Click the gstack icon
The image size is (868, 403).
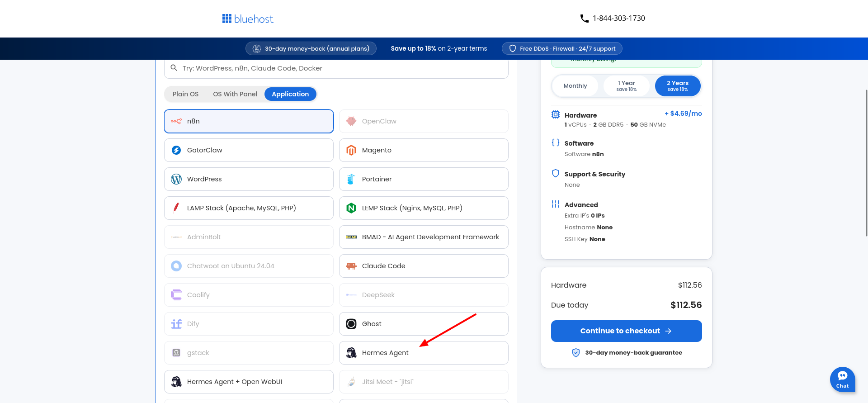pyautogui.click(x=176, y=353)
